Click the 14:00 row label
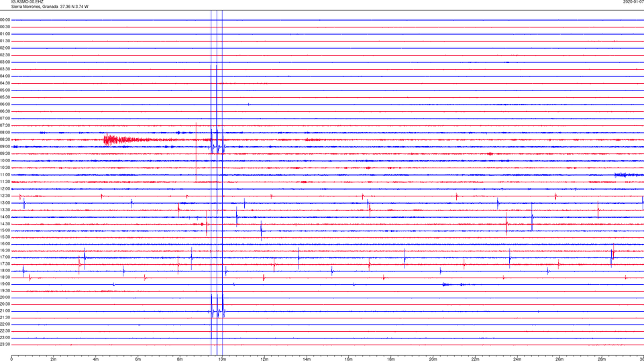644x362 pixels. [5, 217]
